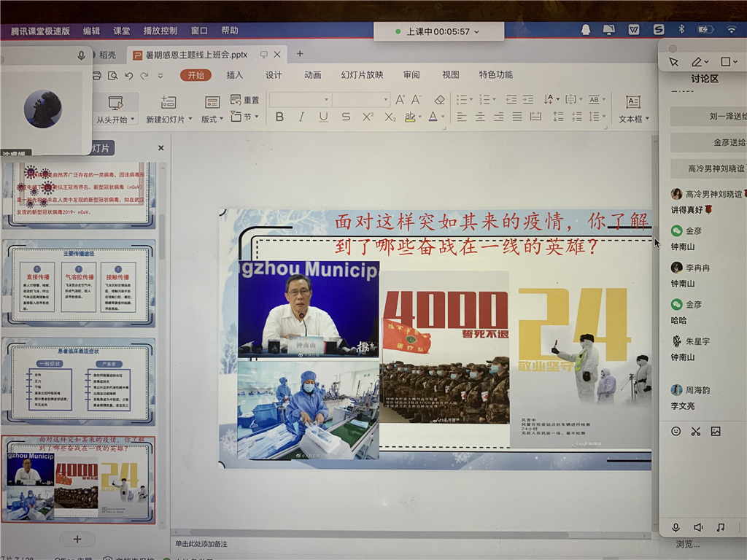The height and width of the screenshot is (560, 747).
Task: Open the 课堂 menu in menu bar
Action: [121, 31]
